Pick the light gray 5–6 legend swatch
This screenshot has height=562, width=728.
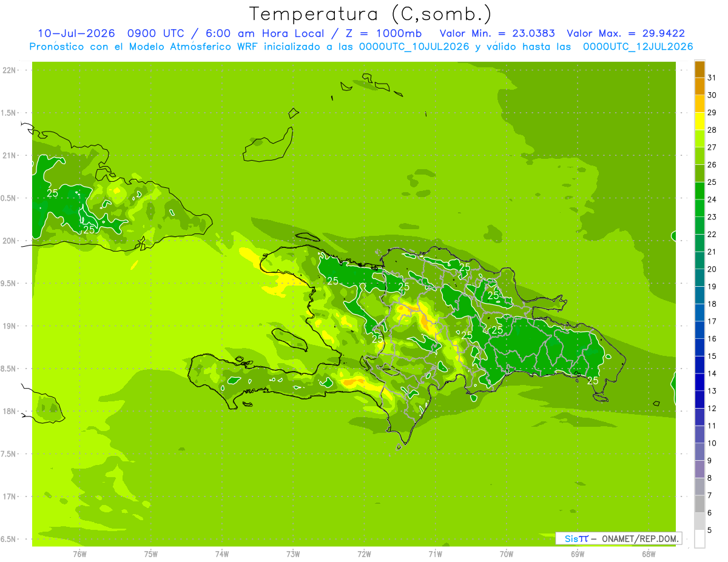tap(699, 521)
